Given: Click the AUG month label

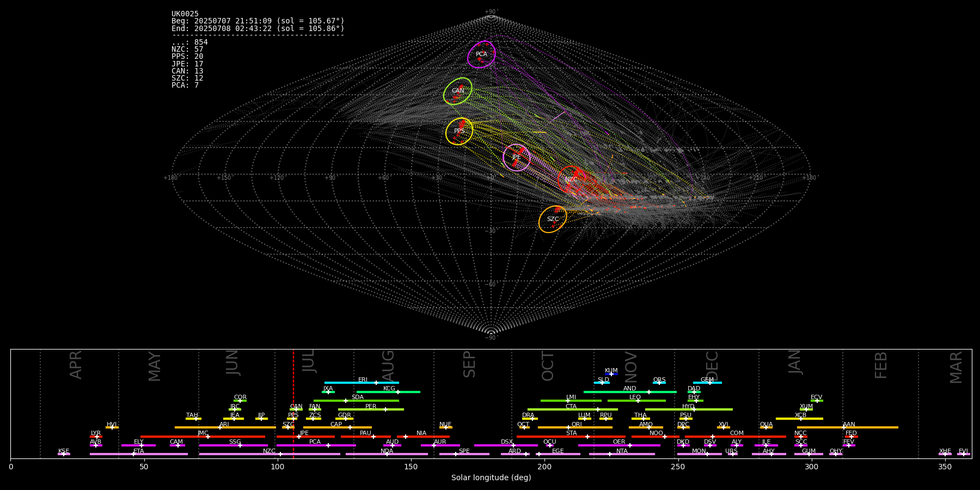Looking at the screenshot, I should point(388,366).
